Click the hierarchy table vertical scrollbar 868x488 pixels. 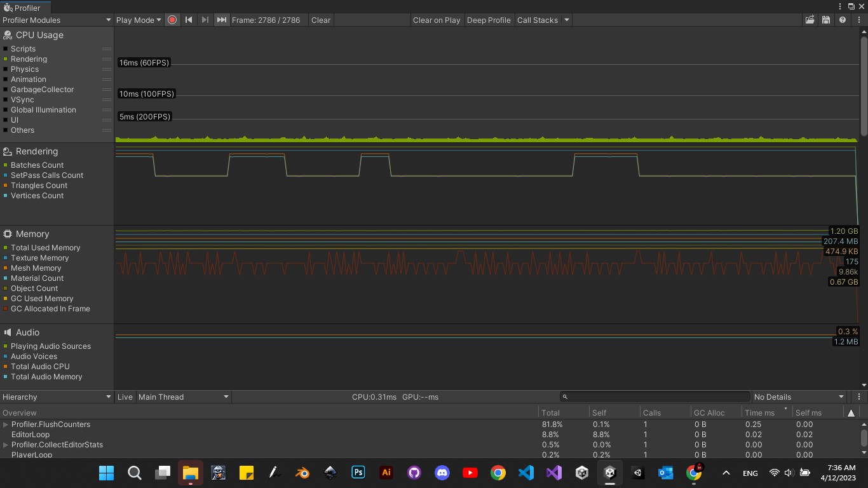[x=864, y=438]
